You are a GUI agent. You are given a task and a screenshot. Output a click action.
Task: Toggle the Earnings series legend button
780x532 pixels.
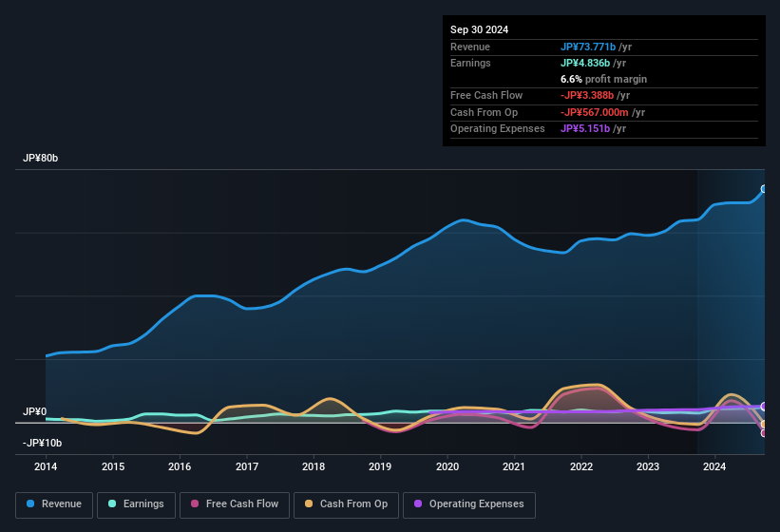point(136,504)
